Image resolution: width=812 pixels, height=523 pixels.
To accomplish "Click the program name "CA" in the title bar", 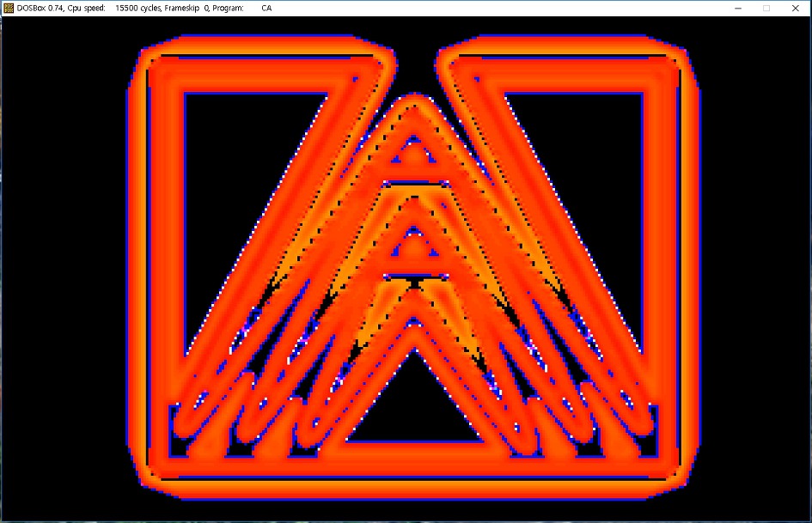I will click(x=266, y=8).
